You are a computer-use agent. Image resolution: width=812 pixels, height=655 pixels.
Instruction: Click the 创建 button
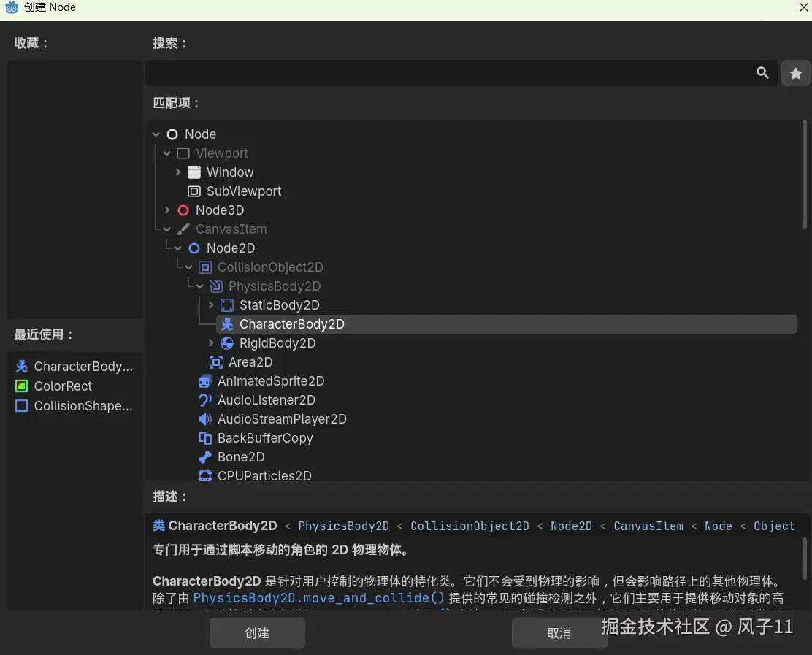pos(257,633)
